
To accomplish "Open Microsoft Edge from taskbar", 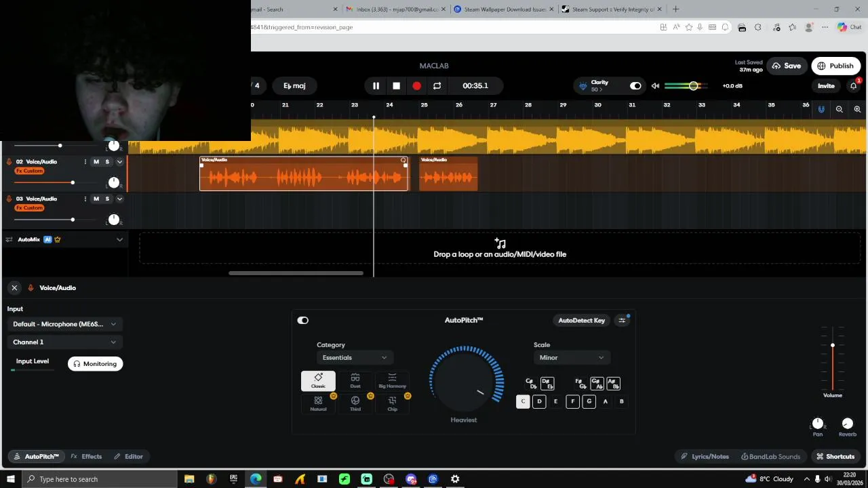I will click(x=256, y=479).
